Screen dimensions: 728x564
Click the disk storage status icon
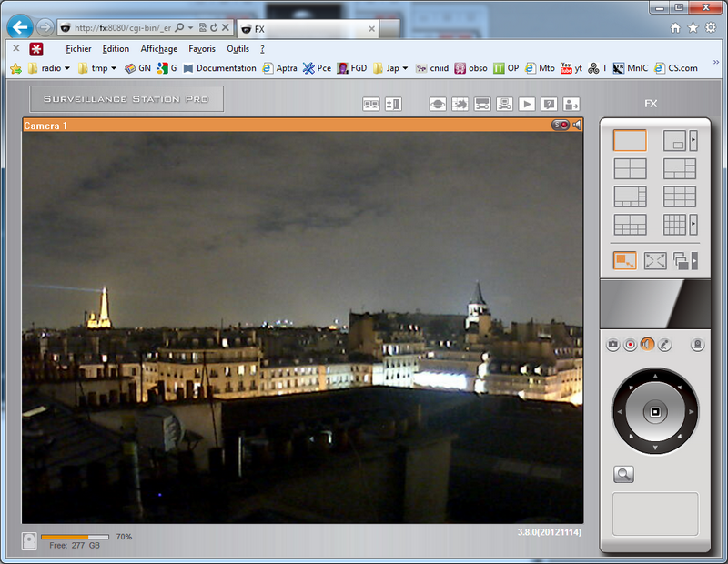pyautogui.click(x=29, y=541)
